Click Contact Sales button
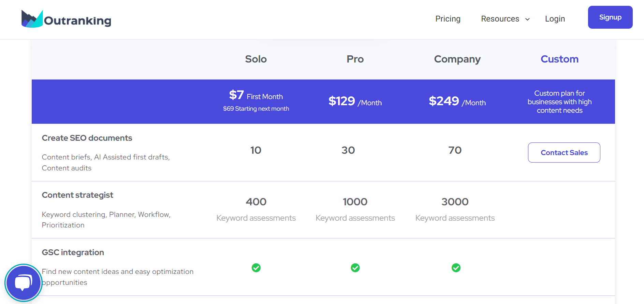Screen dimensions: 644x304 pos(564,152)
